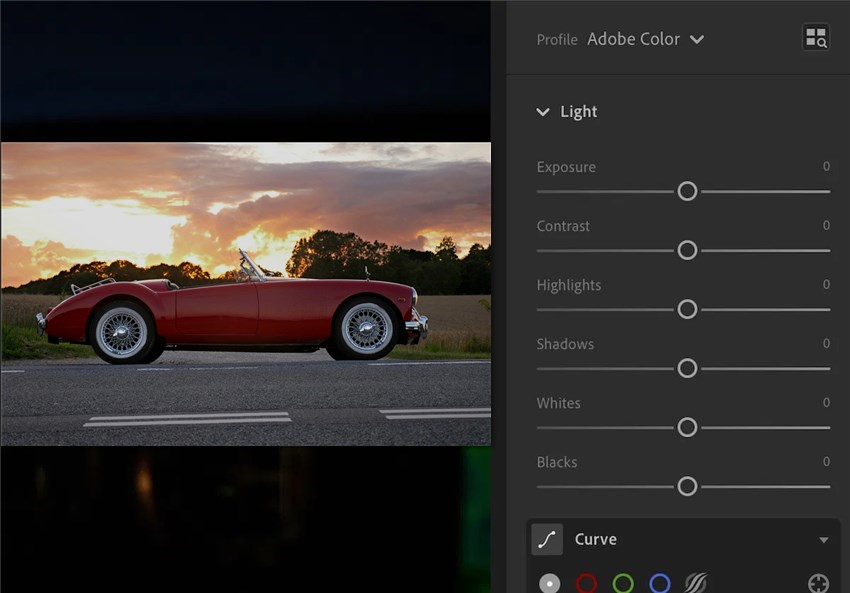This screenshot has height=593, width=850.
Task: Click the Exposure value field
Action: pyautogui.click(x=826, y=166)
